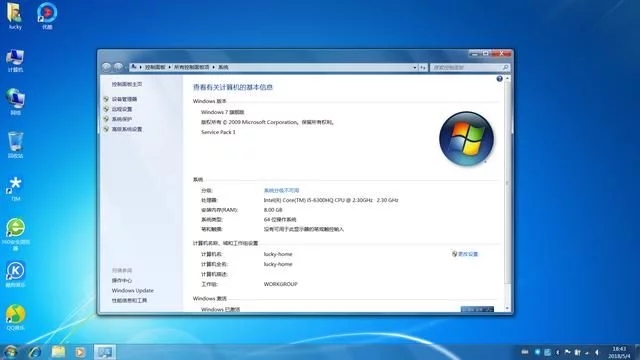Screen dimensions: 640x360
Task: Click the 'WORKGROUP' workgroup value
Action: [x=280, y=284]
